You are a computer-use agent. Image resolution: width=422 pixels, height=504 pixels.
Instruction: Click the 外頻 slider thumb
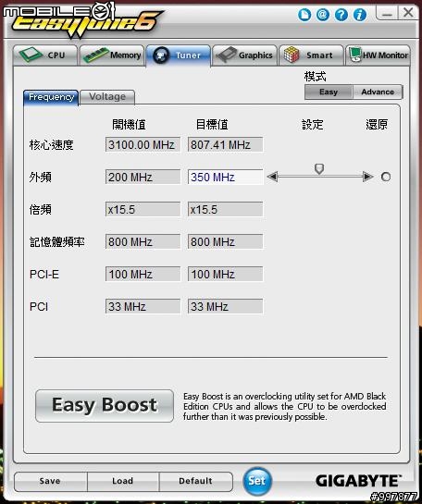pyautogui.click(x=319, y=168)
